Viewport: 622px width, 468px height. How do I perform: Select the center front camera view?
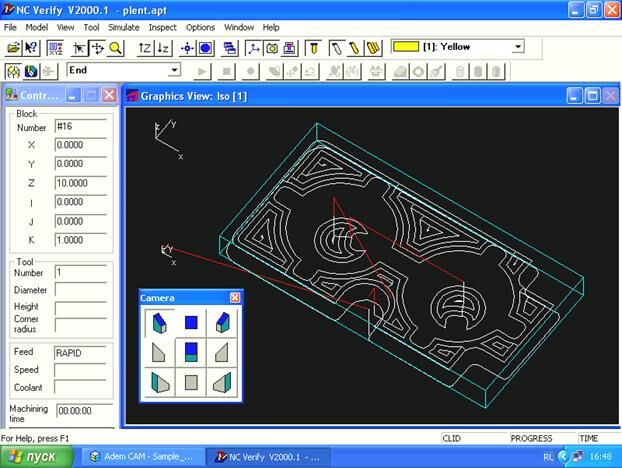point(191,352)
